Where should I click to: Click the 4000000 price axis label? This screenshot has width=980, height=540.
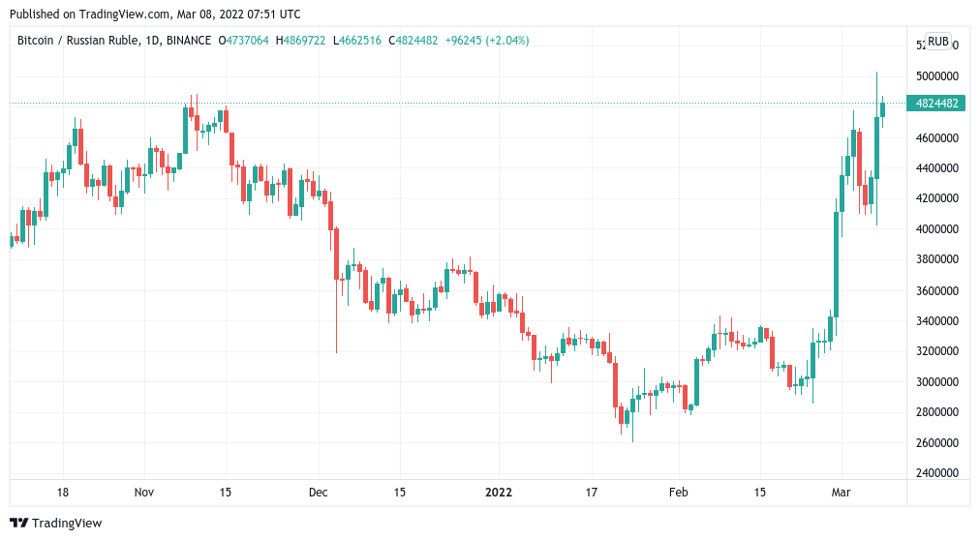click(936, 229)
